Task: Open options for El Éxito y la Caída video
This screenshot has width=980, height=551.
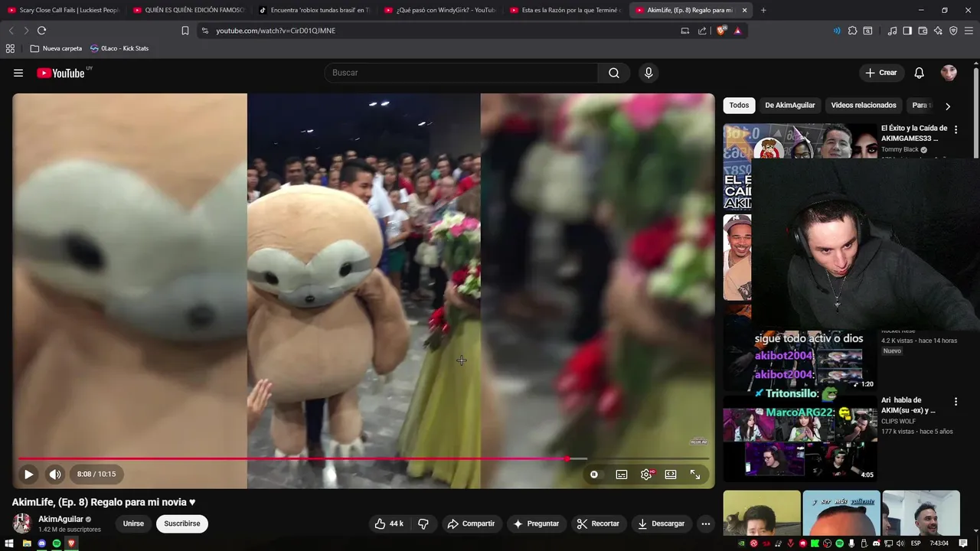Action: [x=955, y=129]
